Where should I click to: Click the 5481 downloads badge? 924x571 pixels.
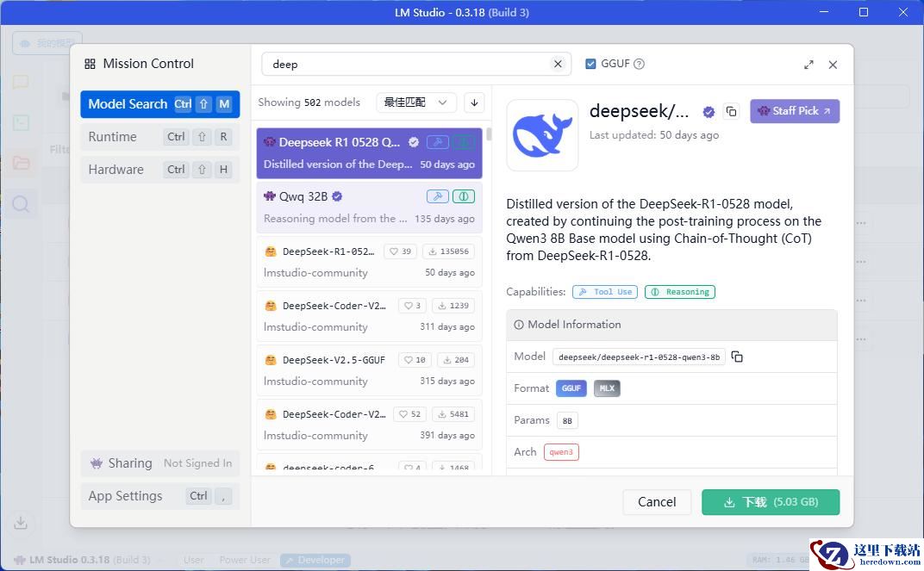[453, 414]
